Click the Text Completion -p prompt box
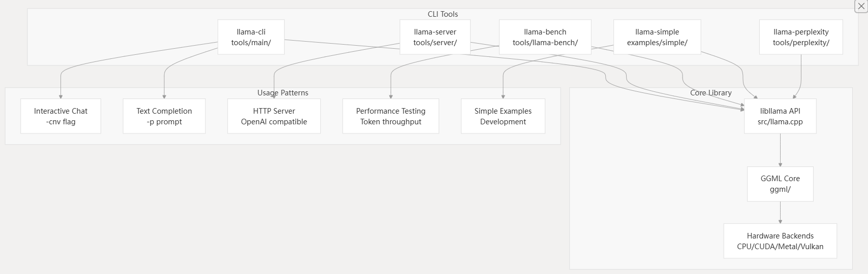868x274 pixels. pyautogui.click(x=164, y=116)
